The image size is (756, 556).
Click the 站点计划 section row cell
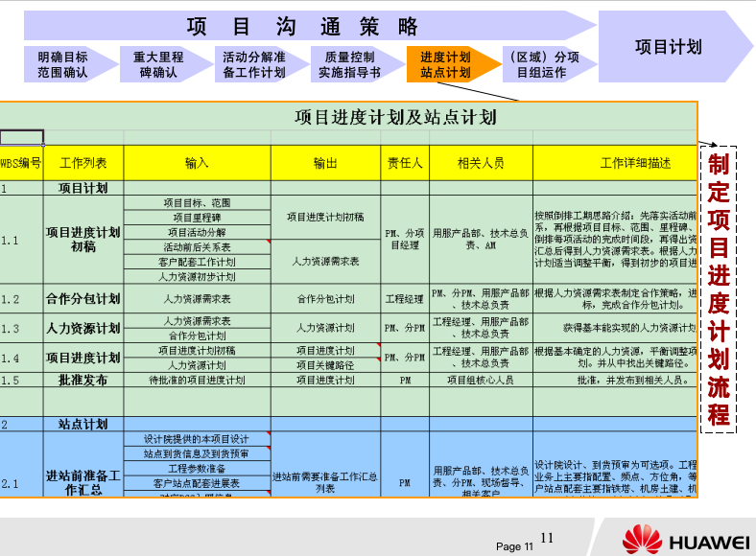[83, 424]
